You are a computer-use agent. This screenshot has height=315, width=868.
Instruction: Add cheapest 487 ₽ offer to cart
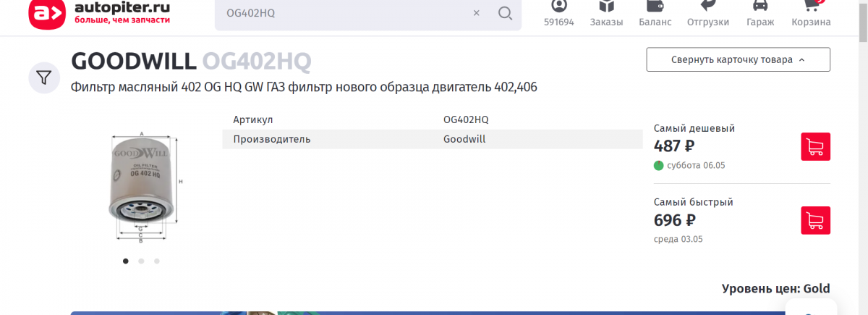[x=815, y=146]
